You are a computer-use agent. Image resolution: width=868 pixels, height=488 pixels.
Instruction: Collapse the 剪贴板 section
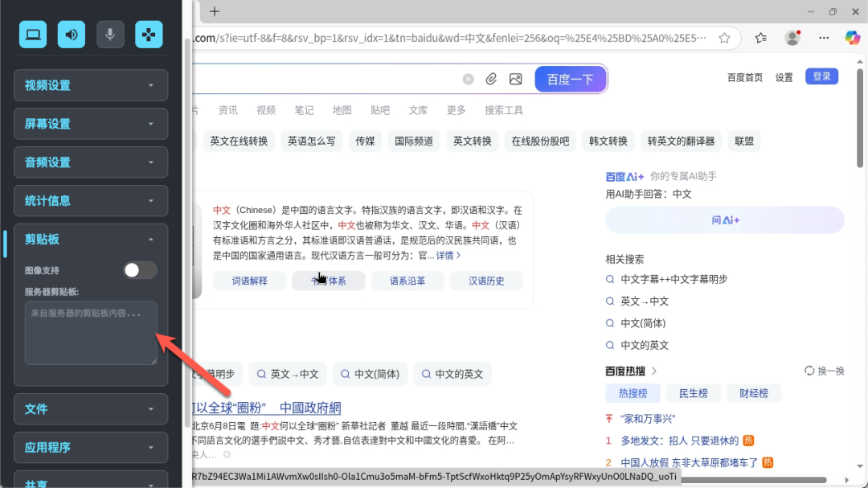click(x=91, y=240)
